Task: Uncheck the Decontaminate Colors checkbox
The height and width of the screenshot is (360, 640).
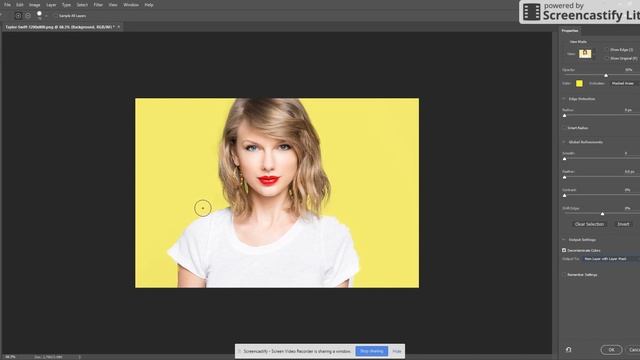Action: tap(564, 250)
